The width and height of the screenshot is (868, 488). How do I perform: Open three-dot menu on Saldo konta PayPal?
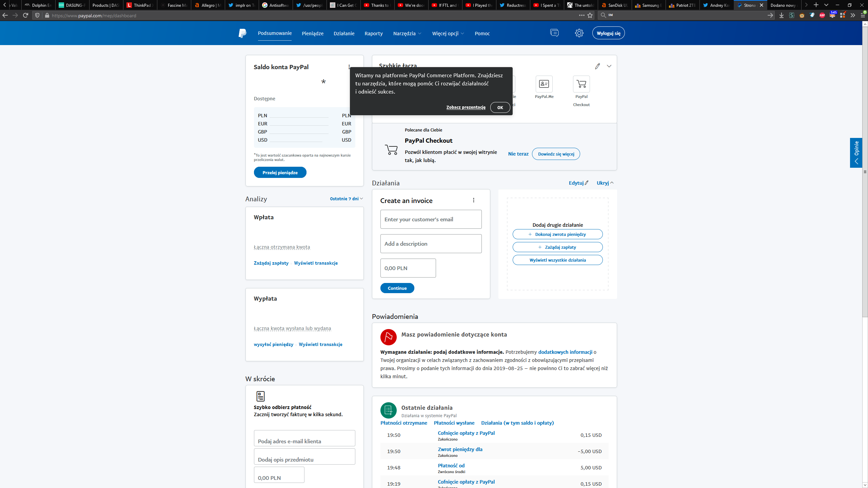(349, 67)
